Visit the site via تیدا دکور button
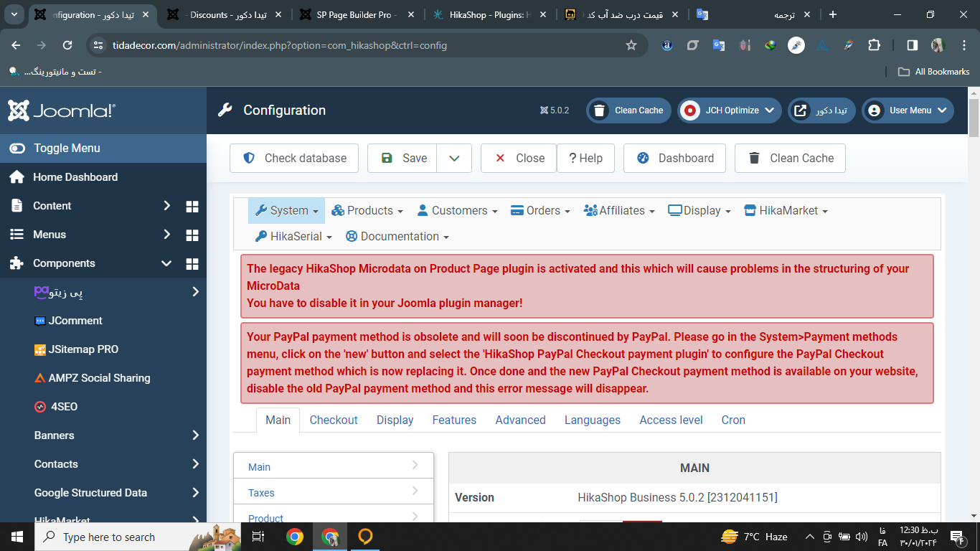Screen dimensions: 980x551 [821, 110]
